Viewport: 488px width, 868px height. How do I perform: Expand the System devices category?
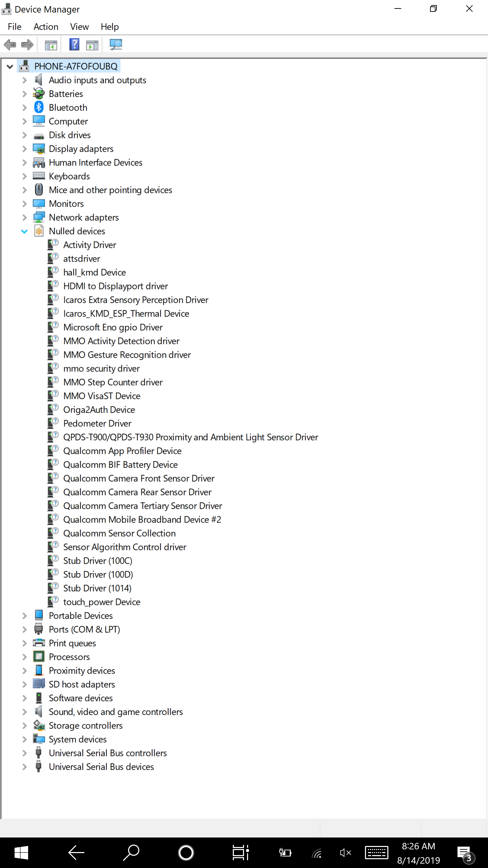tap(24, 739)
